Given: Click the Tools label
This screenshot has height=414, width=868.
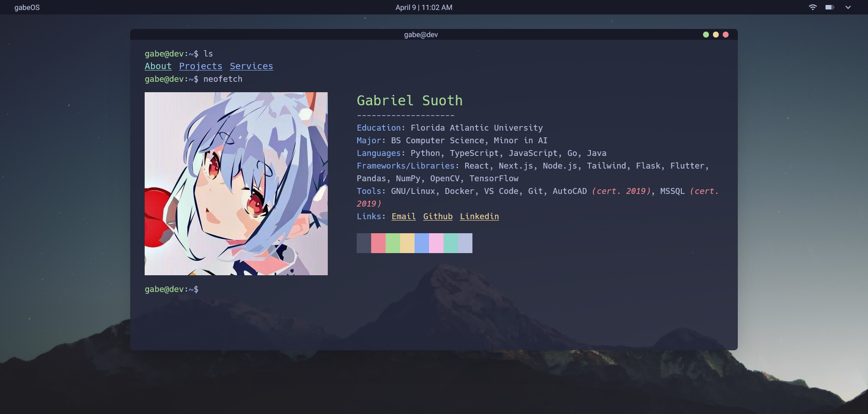Looking at the screenshot, I should [x=369, y=191].
